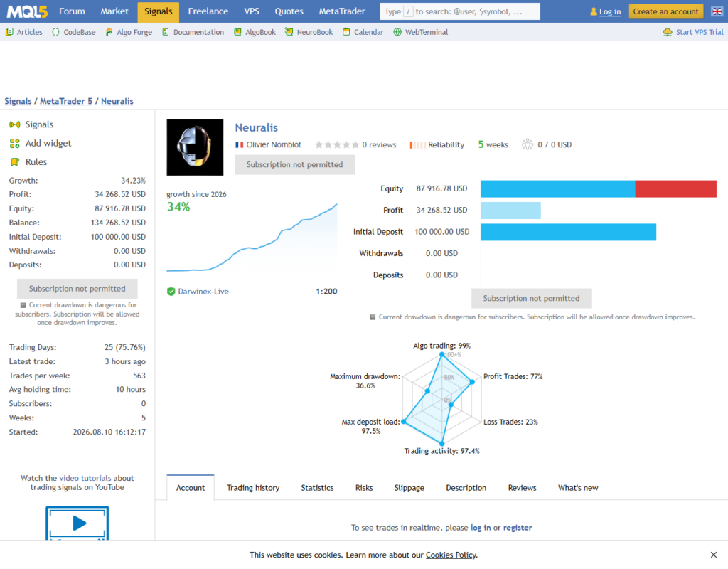Click the growth chart
Image resolution: width=728 pixels, height=569 pixels.
(252, 237)
